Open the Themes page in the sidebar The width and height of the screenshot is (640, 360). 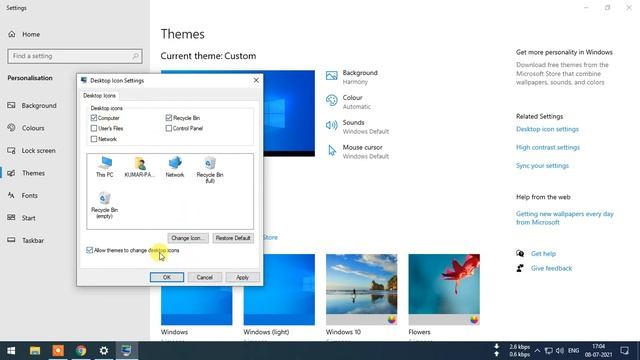[33, 173]
